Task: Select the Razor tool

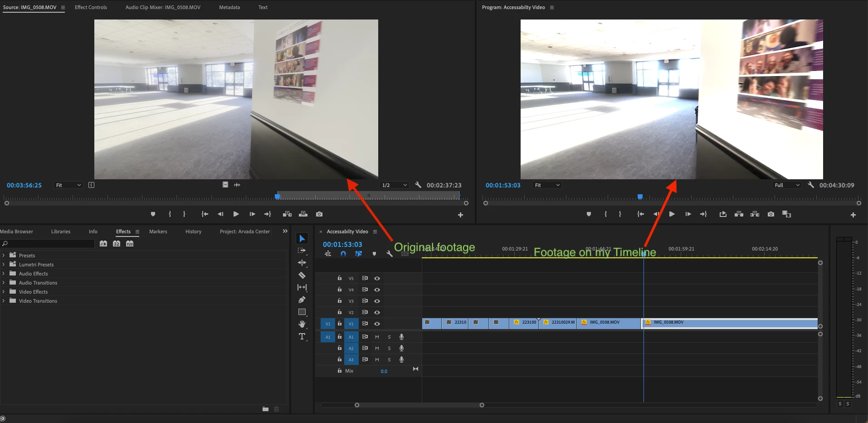Action: pyautogui.click(x=302, y=275)
